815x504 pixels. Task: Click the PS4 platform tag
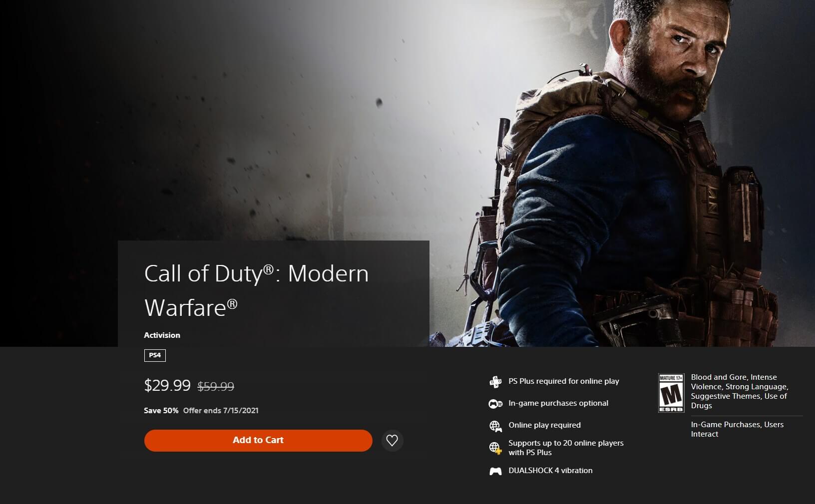click(x=155, y=355)
